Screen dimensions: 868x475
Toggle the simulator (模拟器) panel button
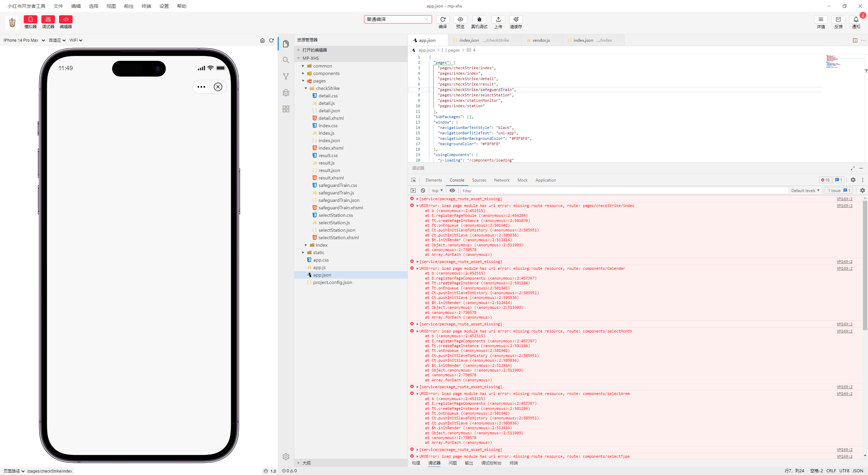pos(30,19)
